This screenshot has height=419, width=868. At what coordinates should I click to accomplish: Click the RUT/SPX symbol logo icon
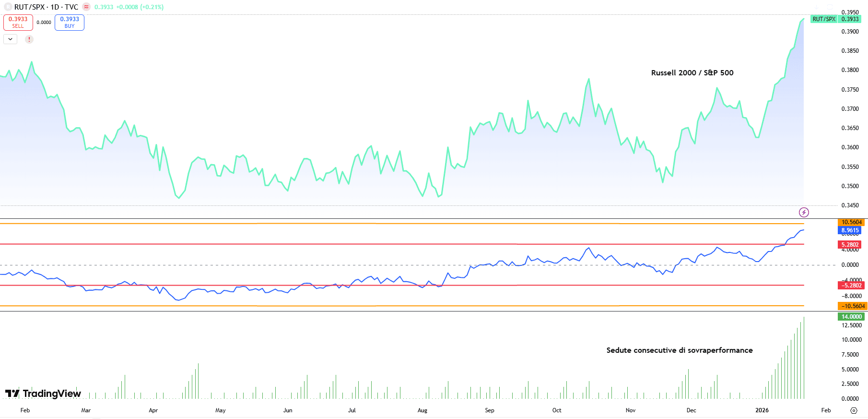click(8, 7)
